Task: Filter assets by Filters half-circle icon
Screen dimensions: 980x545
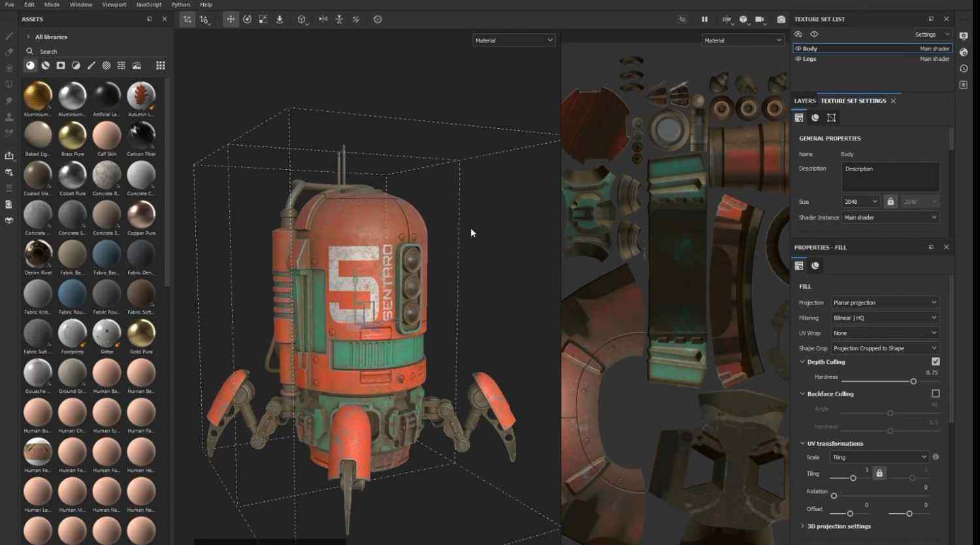Action: 76,65
